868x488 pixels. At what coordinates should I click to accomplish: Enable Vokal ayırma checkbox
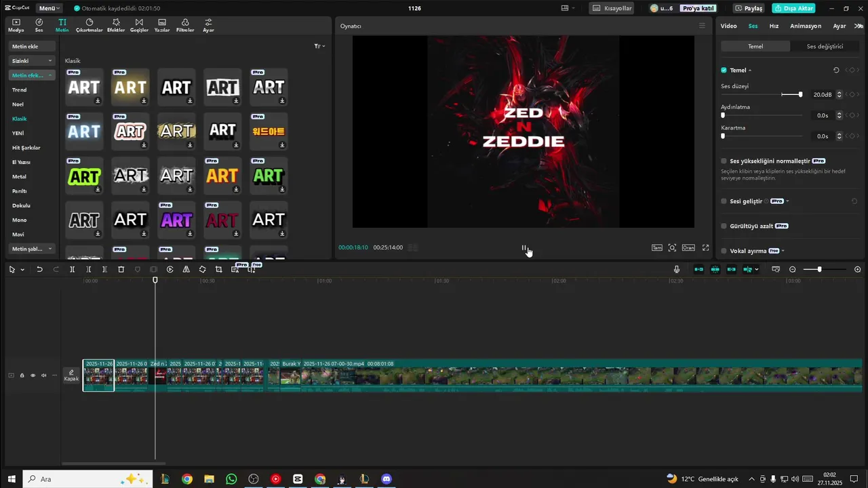pos(724,251)
